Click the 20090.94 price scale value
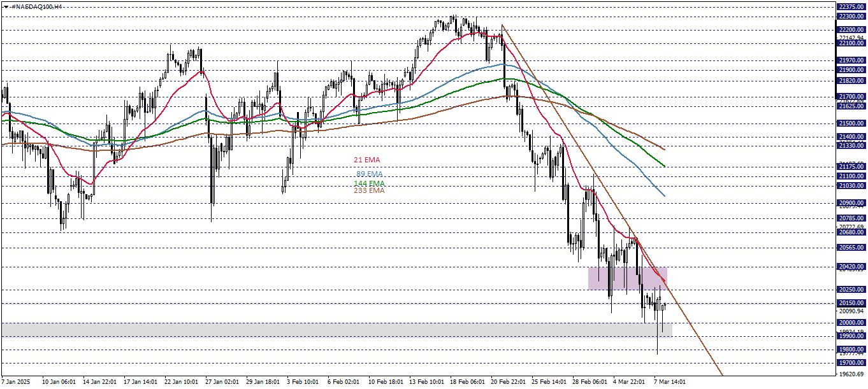The width and height of the screenshot is (868, 389). click(x=852, y=311)
